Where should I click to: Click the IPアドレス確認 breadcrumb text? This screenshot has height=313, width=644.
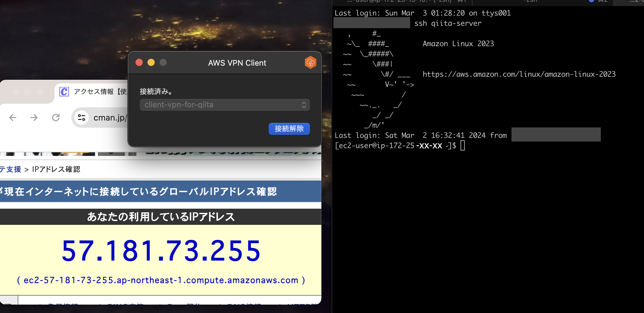(56, 169)
